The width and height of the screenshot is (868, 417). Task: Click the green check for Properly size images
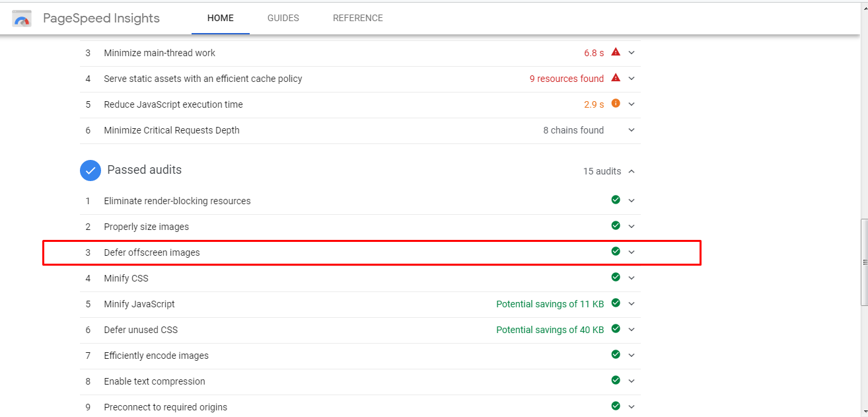tap(615, 225)
